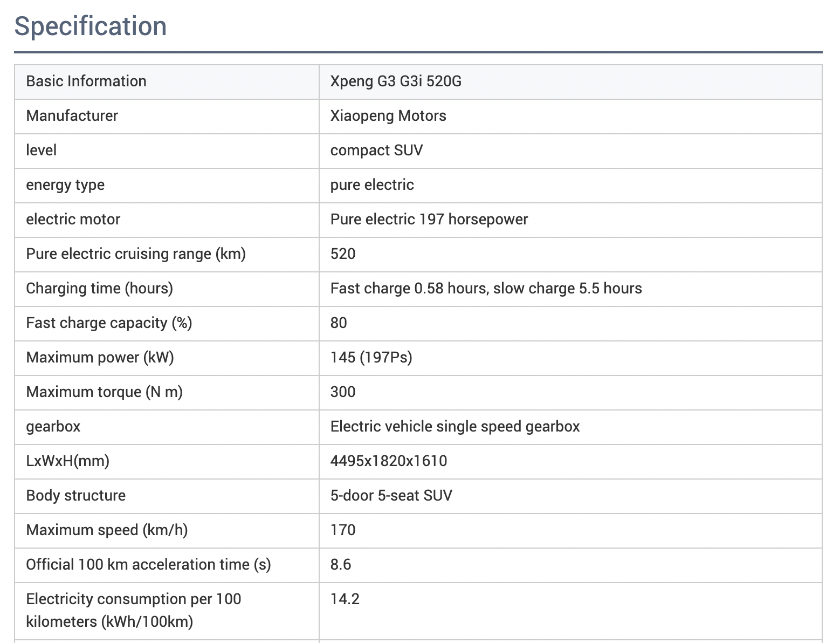Select the Specification heading

click(91, 26)
